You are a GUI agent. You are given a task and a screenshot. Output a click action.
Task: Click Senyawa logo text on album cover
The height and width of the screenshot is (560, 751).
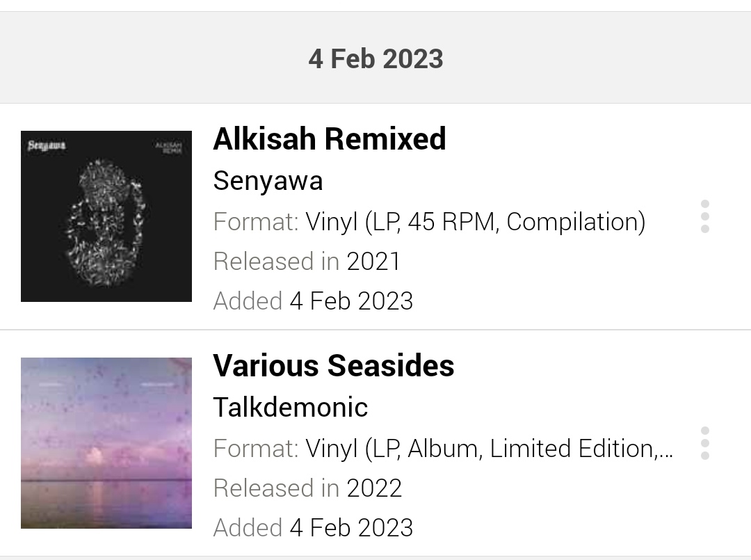(47, 145)
